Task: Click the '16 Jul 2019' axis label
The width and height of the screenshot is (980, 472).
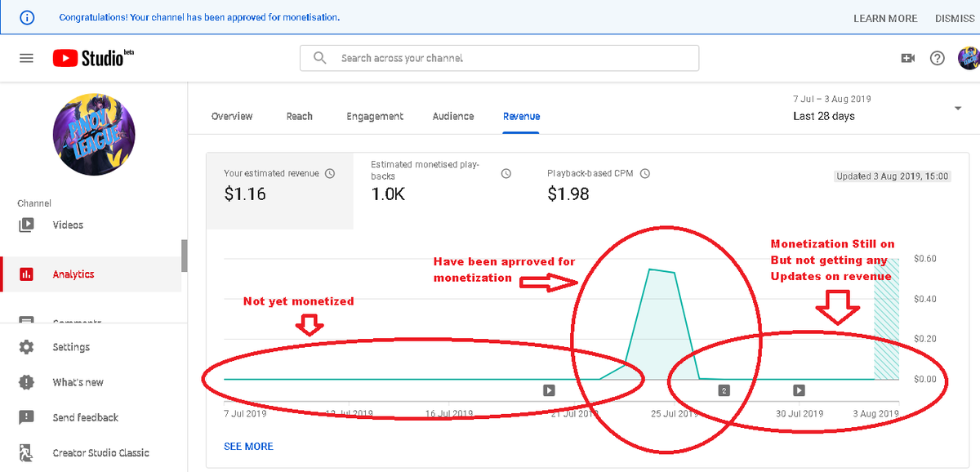Action: pos(450,413)
